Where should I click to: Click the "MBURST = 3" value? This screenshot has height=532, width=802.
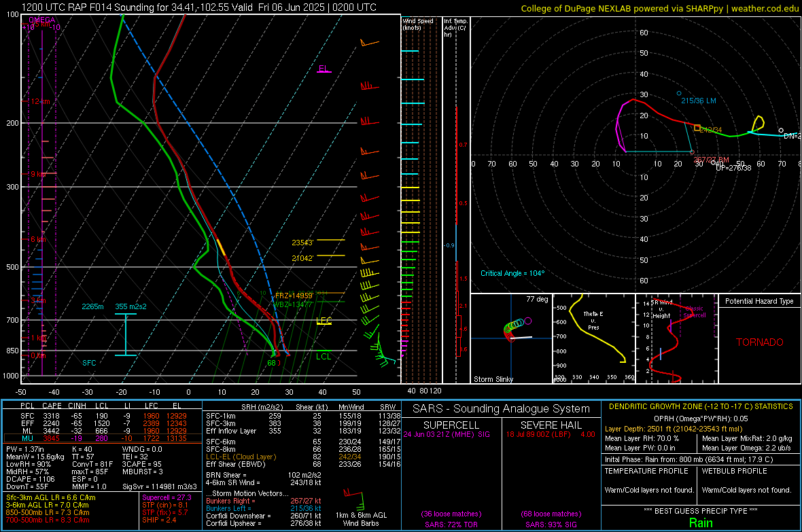(143, 472)
